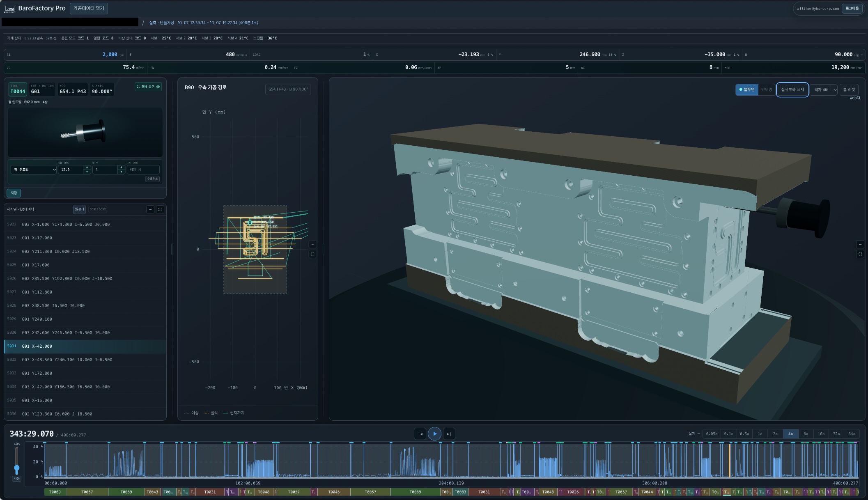Open the 격자 4배 grid dropdown
The image size is (868, 500).
coord(824,89)
